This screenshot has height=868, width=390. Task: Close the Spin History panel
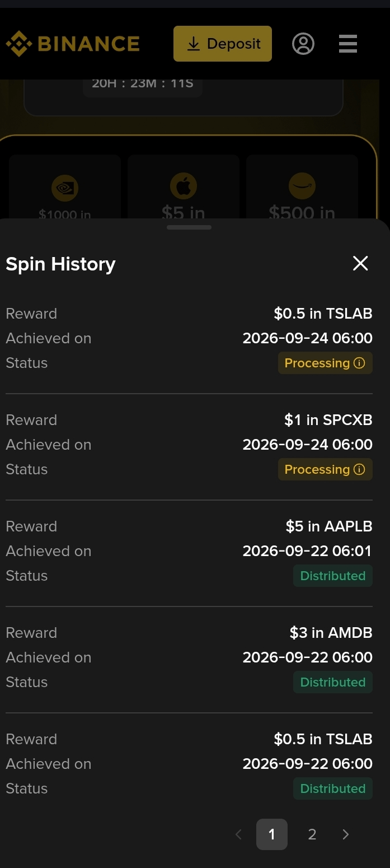click(360, 263)
